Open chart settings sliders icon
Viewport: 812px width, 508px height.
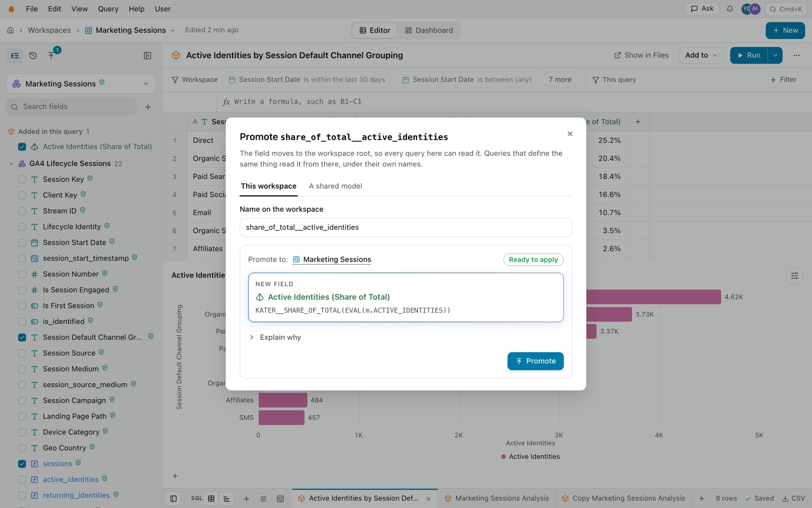coord(794,275)
